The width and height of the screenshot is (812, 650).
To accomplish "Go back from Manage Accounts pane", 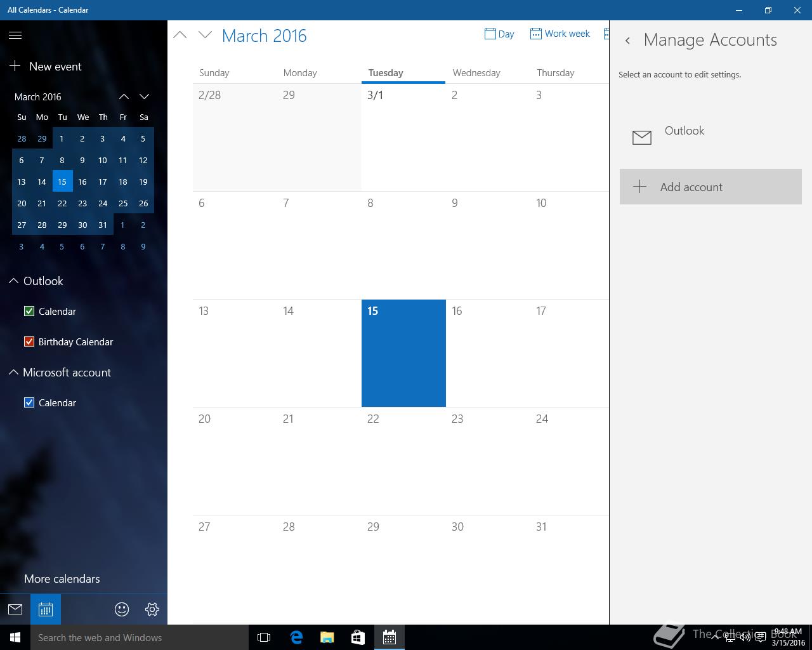I will 627,41.
